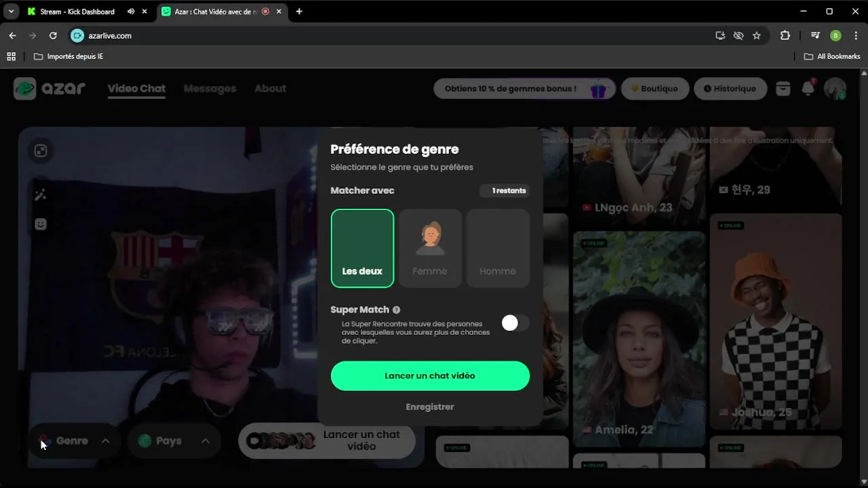Click the site info icon beside azarlive.com
868x488 pixels.
point(77,35)
